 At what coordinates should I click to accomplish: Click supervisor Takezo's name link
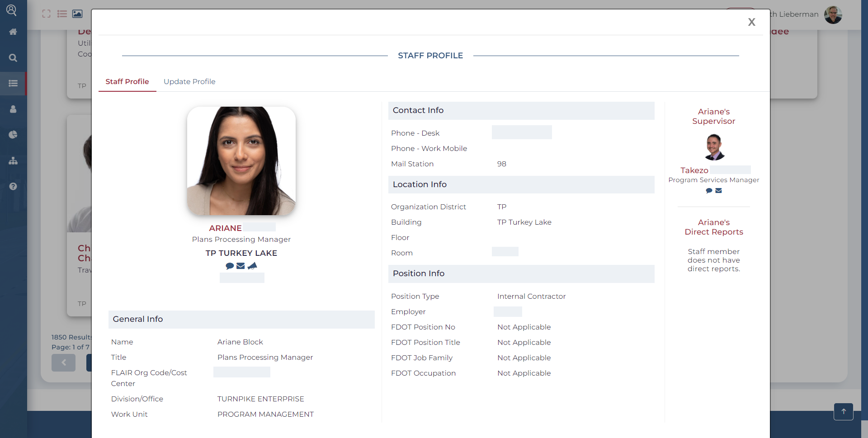pyautogui.click(x=694, y=170)
